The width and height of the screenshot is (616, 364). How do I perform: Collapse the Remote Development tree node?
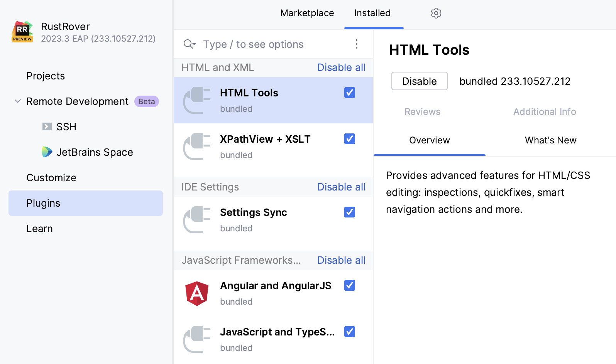[x=18, y=101]
